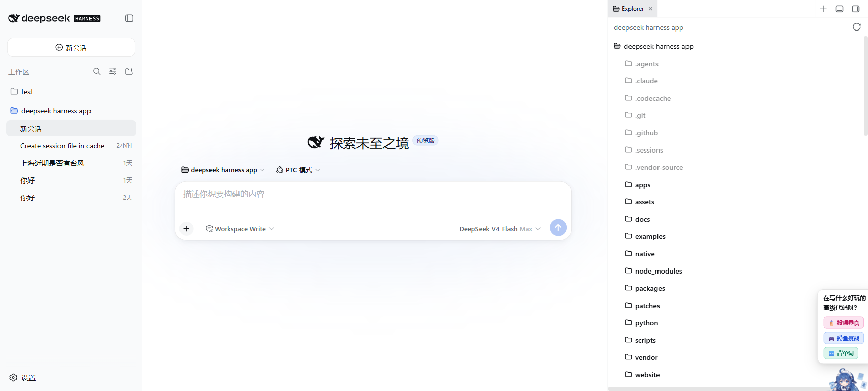The height and width of the screenshot is (391, 868).
Task: Search the workspace sessions
Action: 97,72
